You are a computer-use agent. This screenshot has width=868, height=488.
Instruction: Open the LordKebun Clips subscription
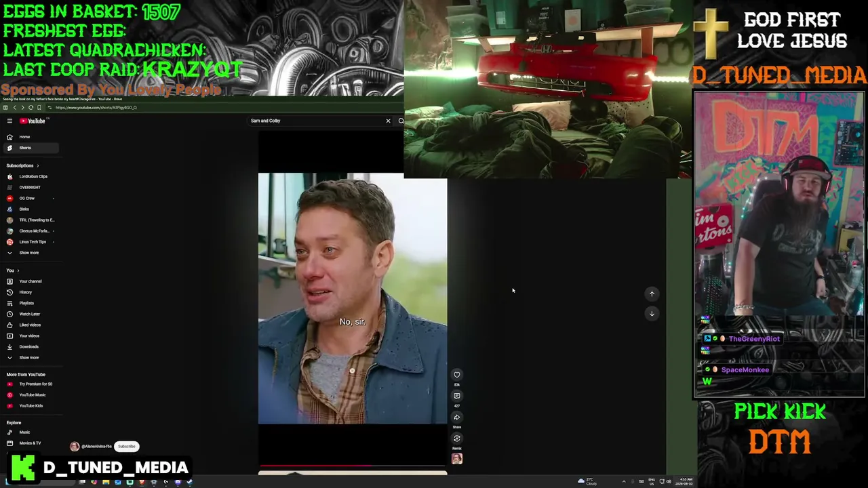[31, 176]
